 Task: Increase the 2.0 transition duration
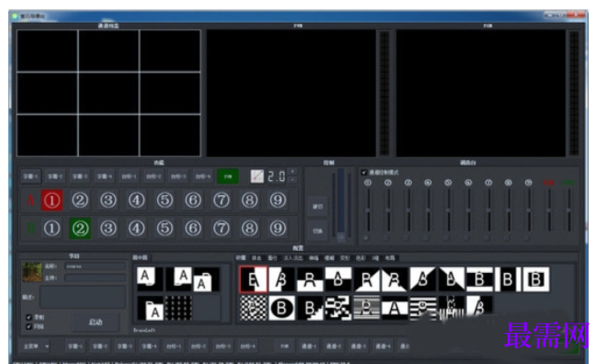coord(292,171)
